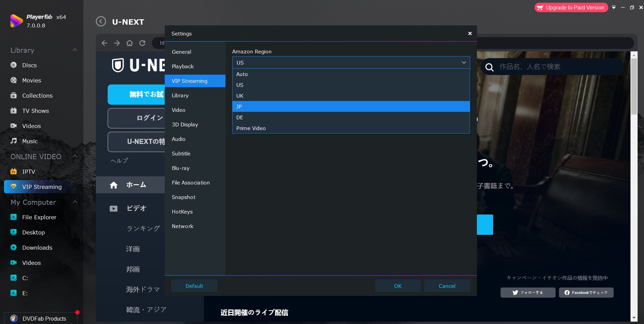
Task: Click browser home icon
Action: click(x=130, y=43)
